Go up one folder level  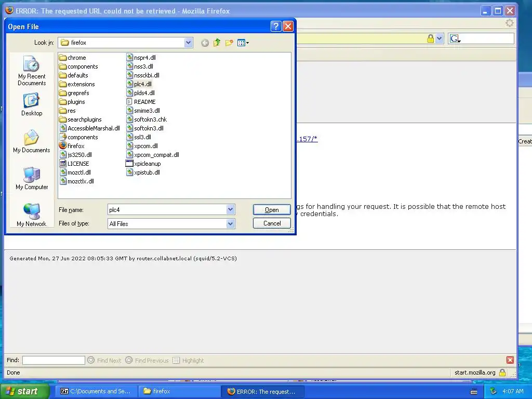click(217, 43)
